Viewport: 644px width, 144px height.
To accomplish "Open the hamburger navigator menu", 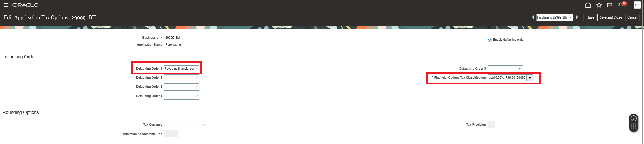I will click(6, 5).
